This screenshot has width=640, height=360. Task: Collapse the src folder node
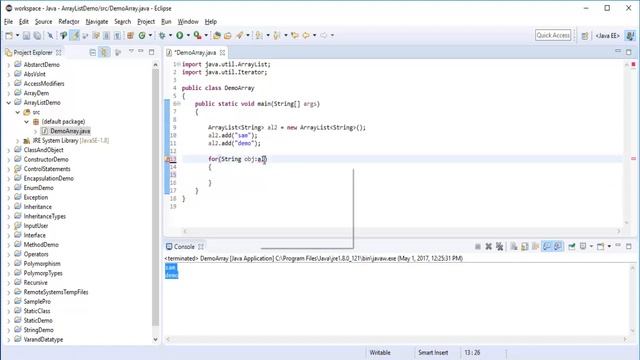click(x=18, y=112)
